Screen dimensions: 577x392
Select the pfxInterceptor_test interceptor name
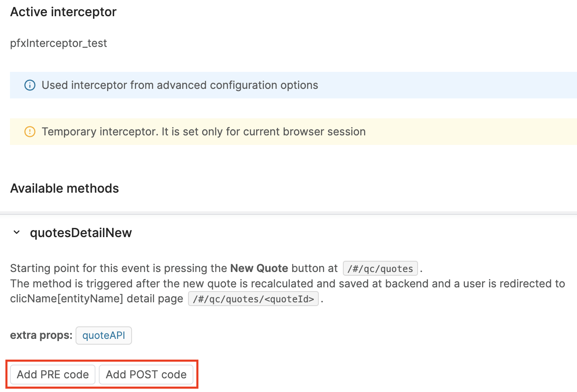coord(59,43)
